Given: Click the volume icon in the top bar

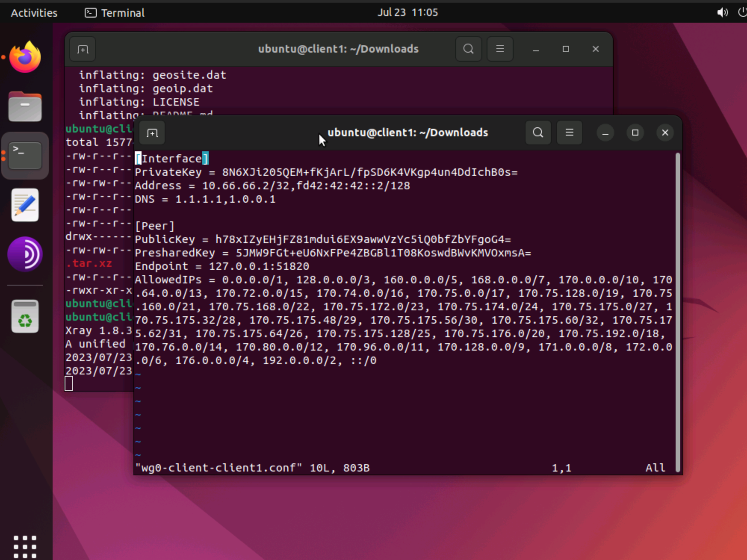Looking at the screenshot, I should click(722, 12).
